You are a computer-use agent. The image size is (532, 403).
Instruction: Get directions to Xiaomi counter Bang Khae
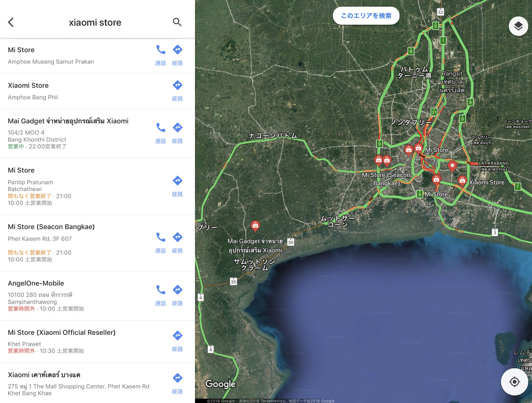coord(177,378)
